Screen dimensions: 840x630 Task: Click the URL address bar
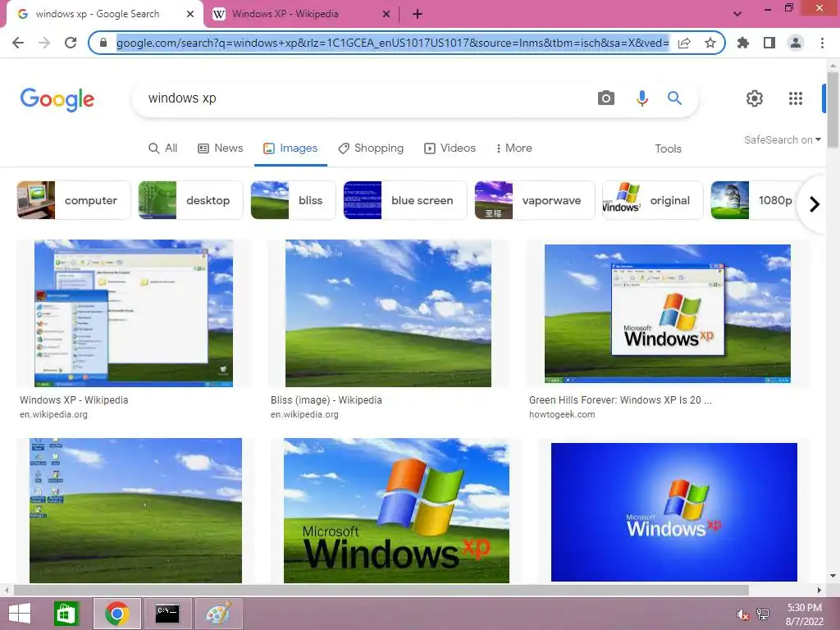click(x=392, y=43)
